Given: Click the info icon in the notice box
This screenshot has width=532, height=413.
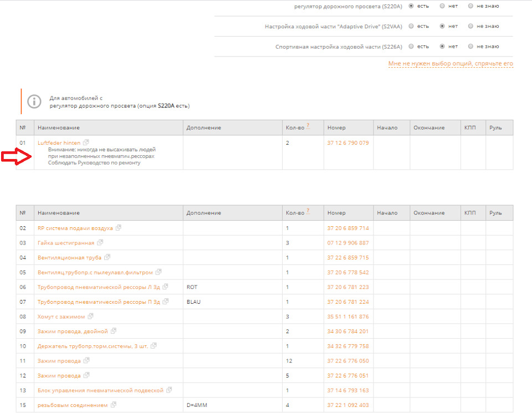Looking at the screenshot, I should [x=34, y=101].
